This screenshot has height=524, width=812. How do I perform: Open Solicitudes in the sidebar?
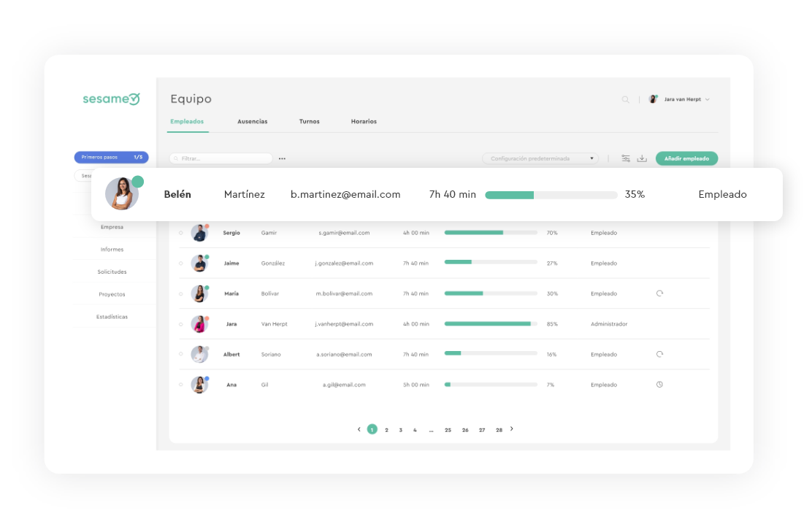112,271
